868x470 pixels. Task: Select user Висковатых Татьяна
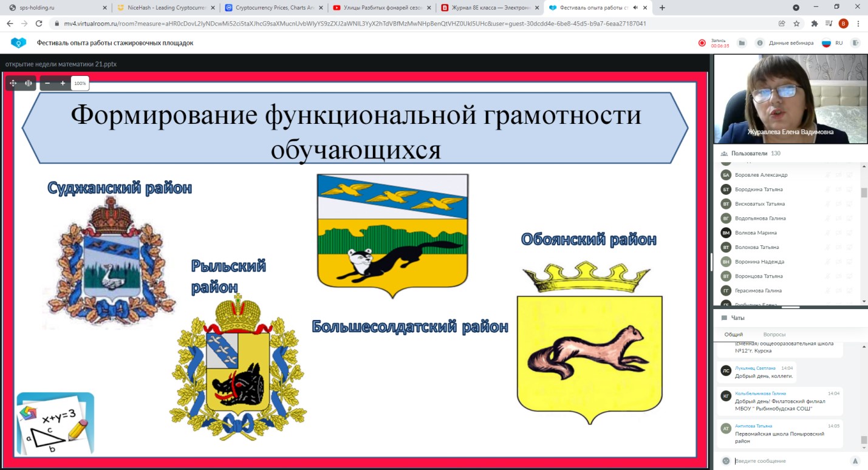[760, 204]
